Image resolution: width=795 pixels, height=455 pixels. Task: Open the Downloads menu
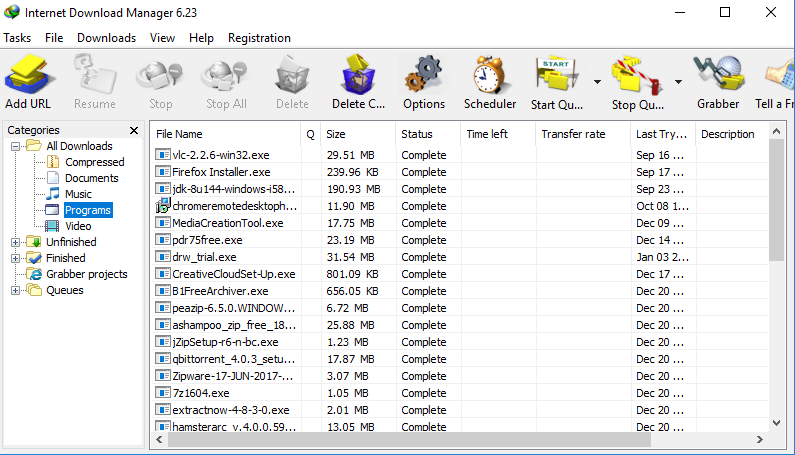[x=106, y=38]
